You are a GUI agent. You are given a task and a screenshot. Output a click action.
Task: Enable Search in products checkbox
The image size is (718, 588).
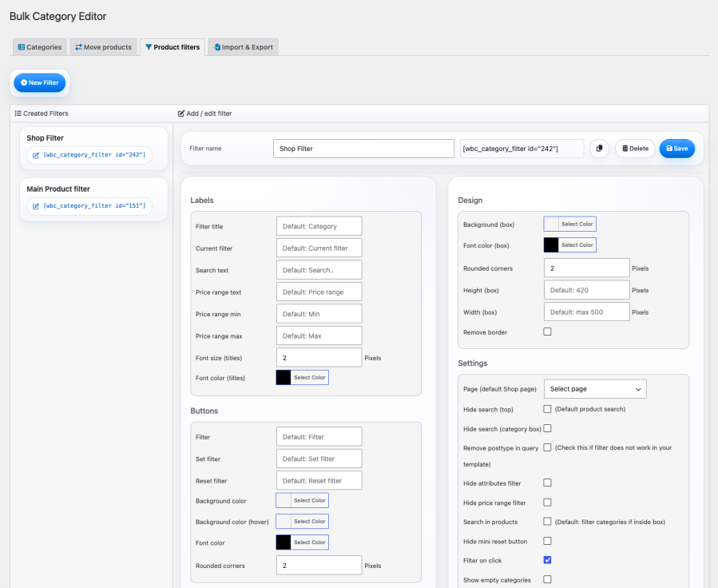click(547, 522)
